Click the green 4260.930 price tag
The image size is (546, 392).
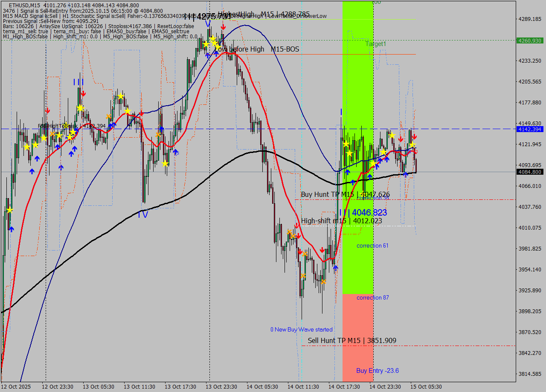[x=529, y=40]
